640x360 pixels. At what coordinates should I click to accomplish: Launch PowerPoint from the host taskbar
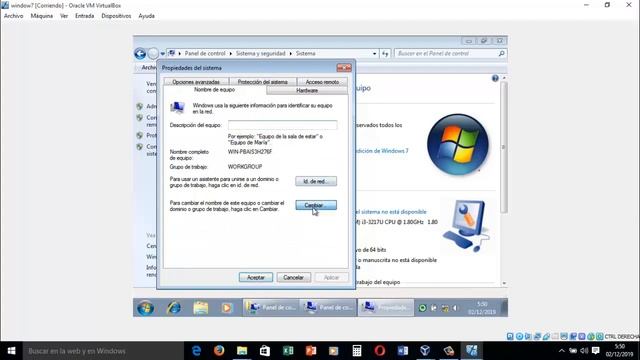[311, 351]
